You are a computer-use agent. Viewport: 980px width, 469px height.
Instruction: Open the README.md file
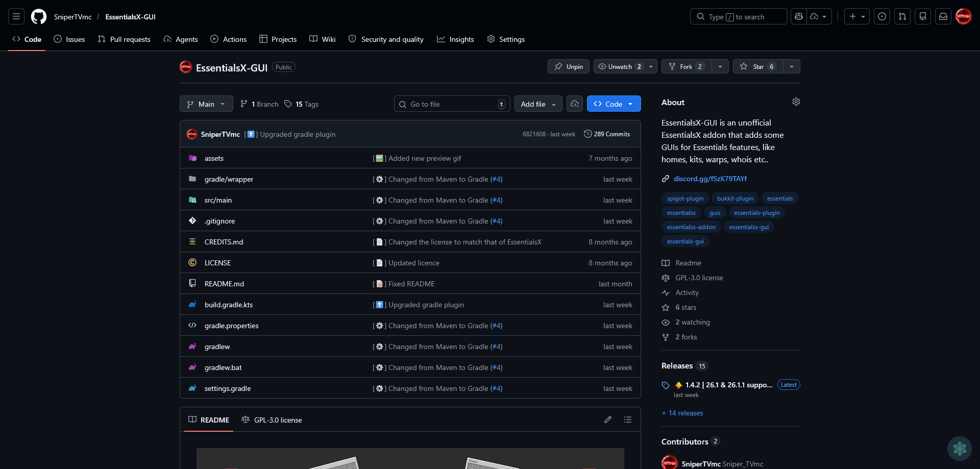224,284
